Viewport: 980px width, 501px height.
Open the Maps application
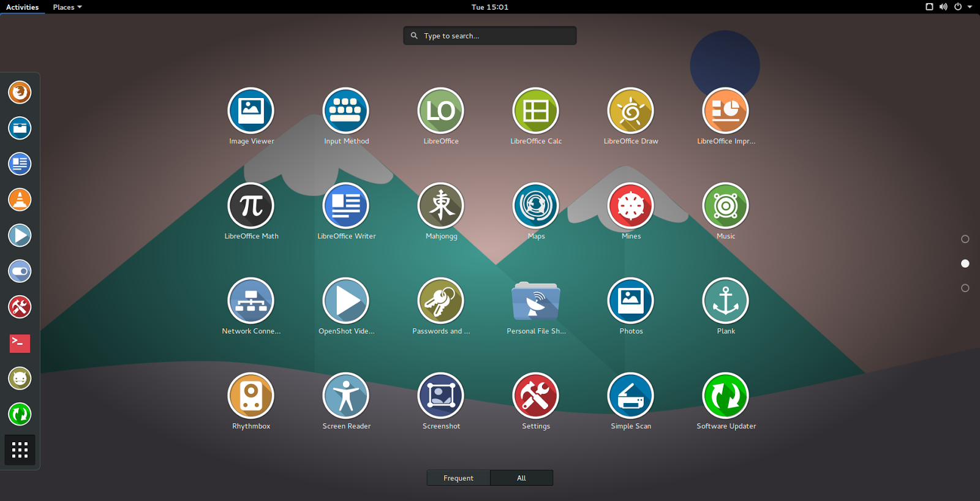pos(536,206)
